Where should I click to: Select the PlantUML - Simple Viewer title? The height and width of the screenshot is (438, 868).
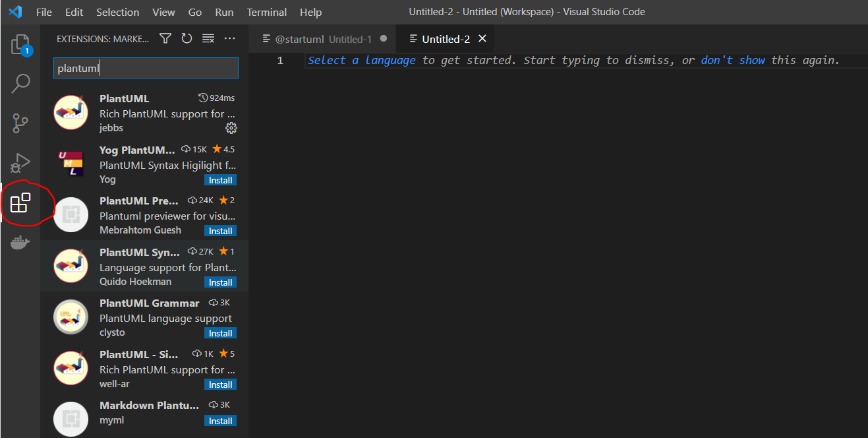click(x=138, y=354)
